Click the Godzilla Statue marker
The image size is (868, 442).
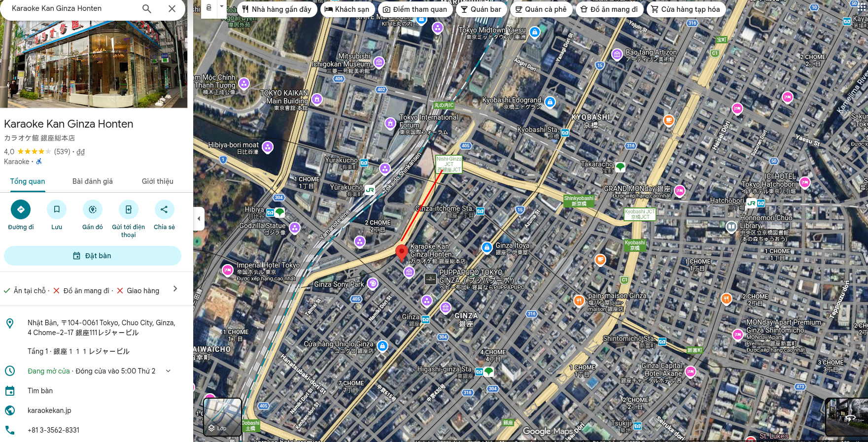pyautogui.click(x=295, y=228)
